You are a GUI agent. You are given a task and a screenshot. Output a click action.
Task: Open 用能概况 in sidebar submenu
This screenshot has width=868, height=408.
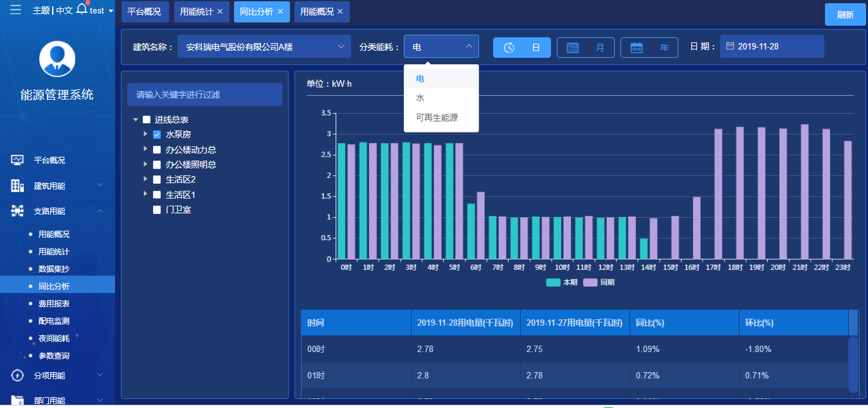pos(54,235)
